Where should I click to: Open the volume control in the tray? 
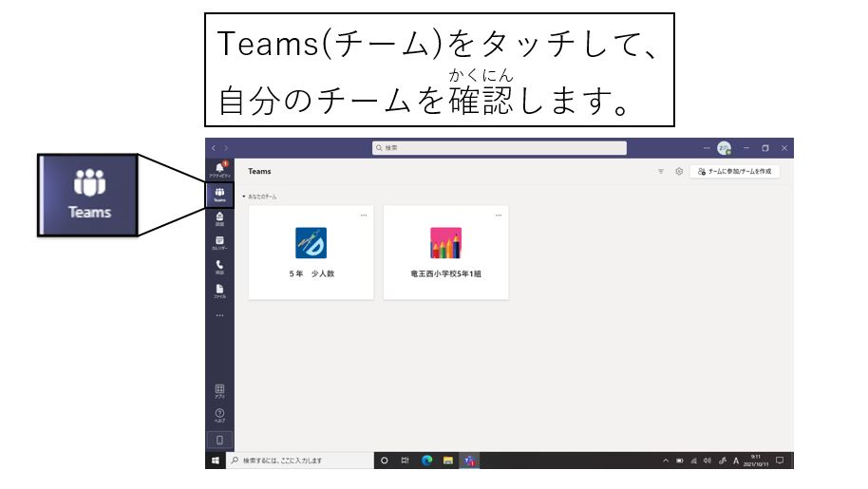coord(708,461)
